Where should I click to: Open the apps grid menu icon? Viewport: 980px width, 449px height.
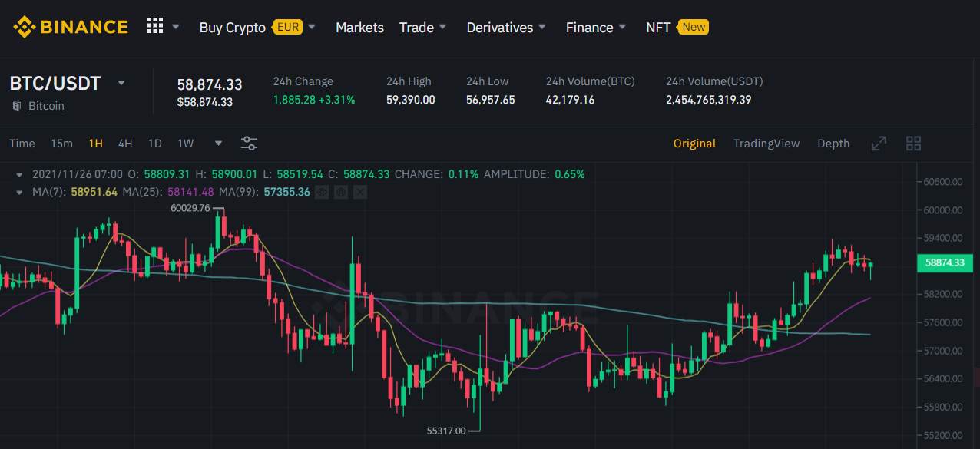(155, 26)
